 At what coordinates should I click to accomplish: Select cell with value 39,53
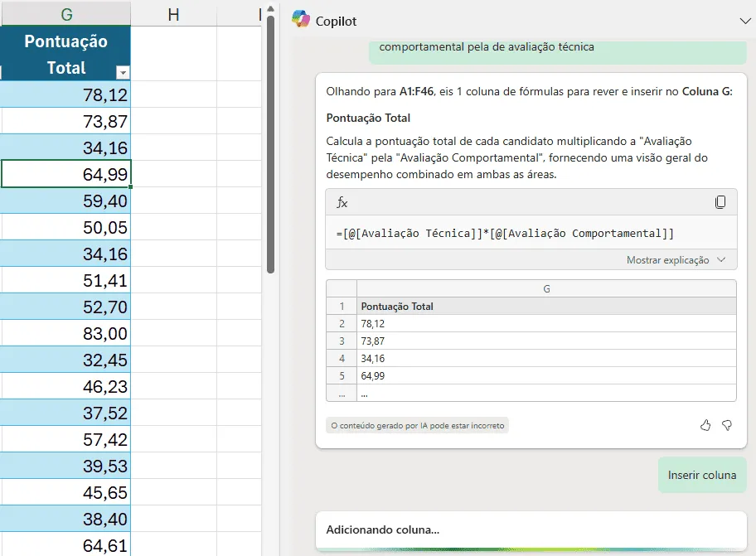coord(65,466)
